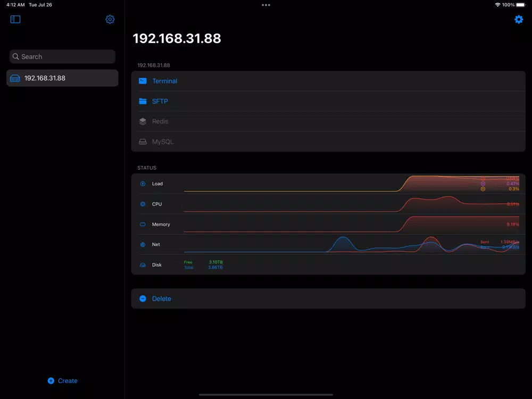
Task: Click the SFTP folder icon
Action: click(x=143, y=101)
